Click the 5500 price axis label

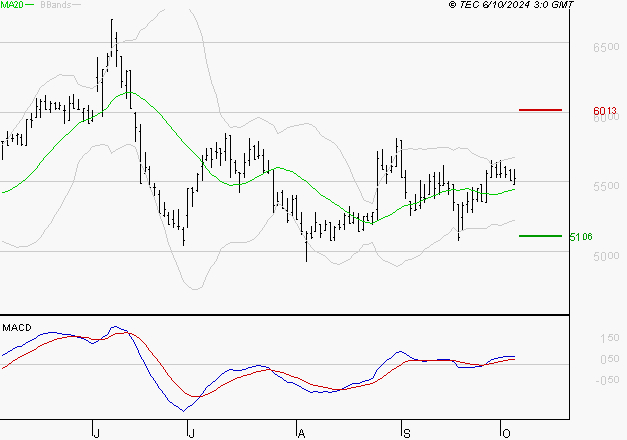point(606,186)
